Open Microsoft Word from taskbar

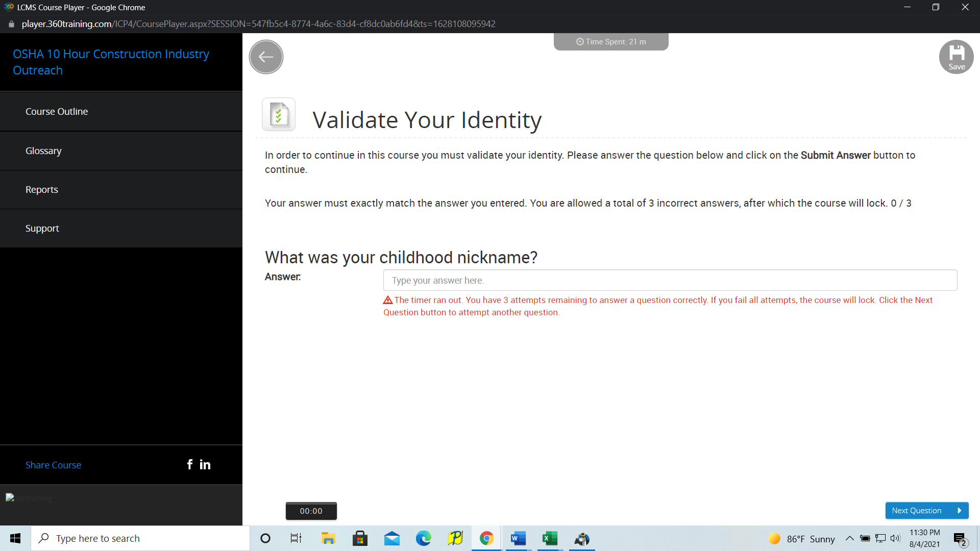(x=518, y=538)
